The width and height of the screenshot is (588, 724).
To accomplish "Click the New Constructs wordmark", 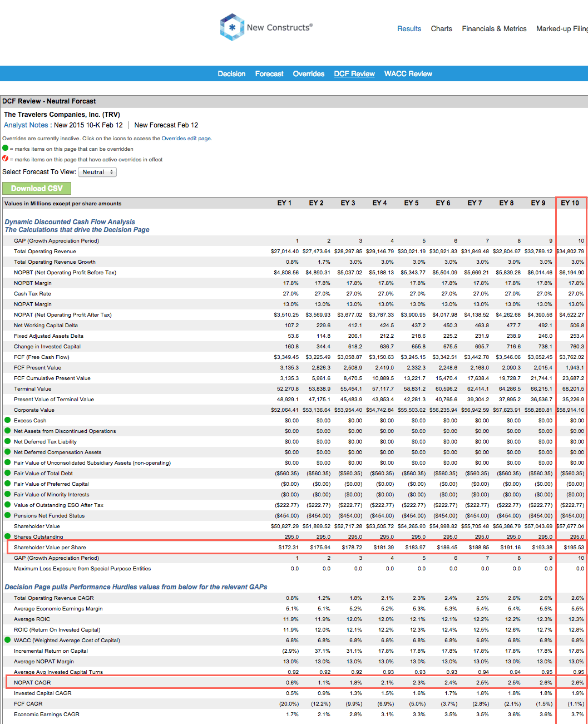I will click(x=280, y=27).
